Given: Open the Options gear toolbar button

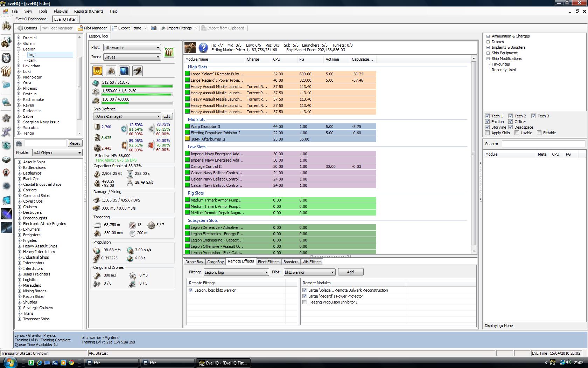Looking at the screenshot, I should [27, 28].
